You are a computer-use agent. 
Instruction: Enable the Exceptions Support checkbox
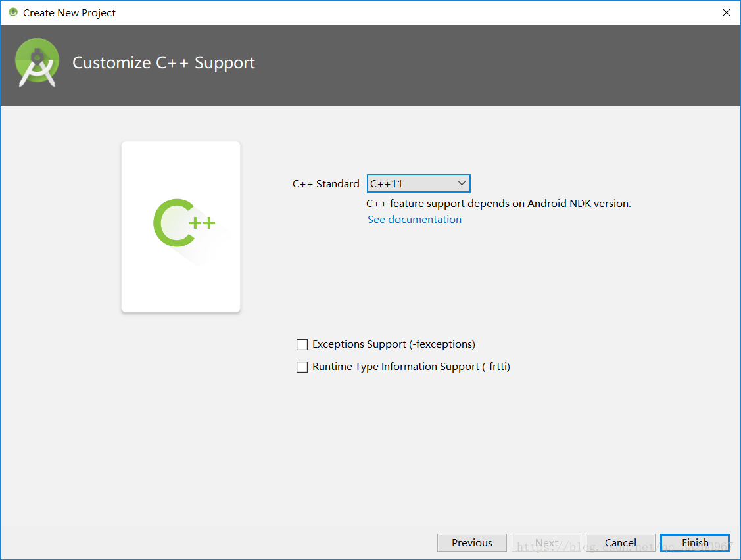click(302, 344)
